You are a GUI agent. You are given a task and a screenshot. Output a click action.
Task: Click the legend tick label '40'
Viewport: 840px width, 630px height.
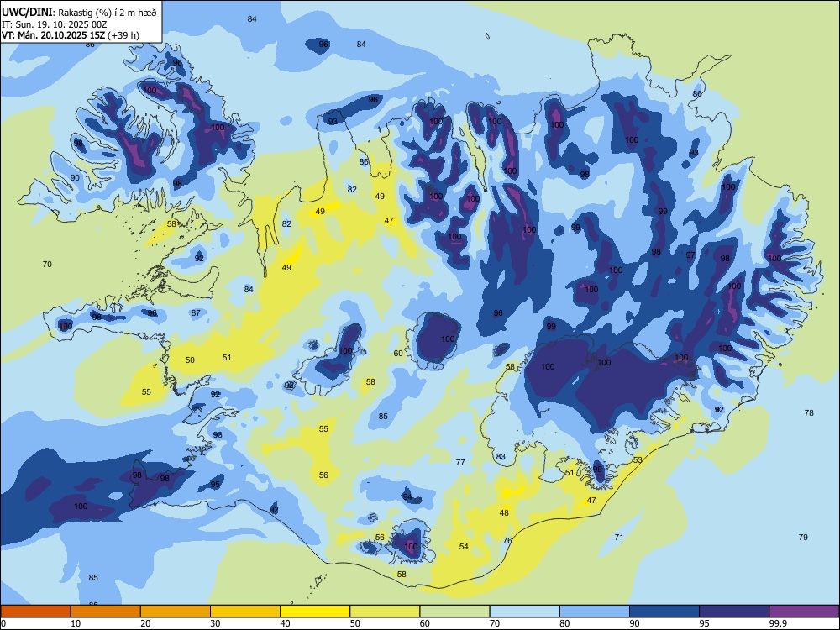[x=285, y=623]
